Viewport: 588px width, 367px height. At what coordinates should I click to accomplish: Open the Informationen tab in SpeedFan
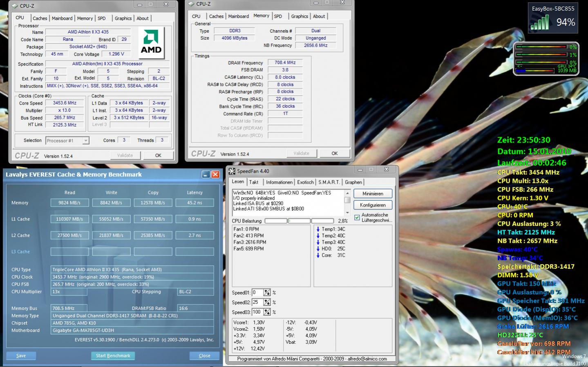click(x=279, y=182)
